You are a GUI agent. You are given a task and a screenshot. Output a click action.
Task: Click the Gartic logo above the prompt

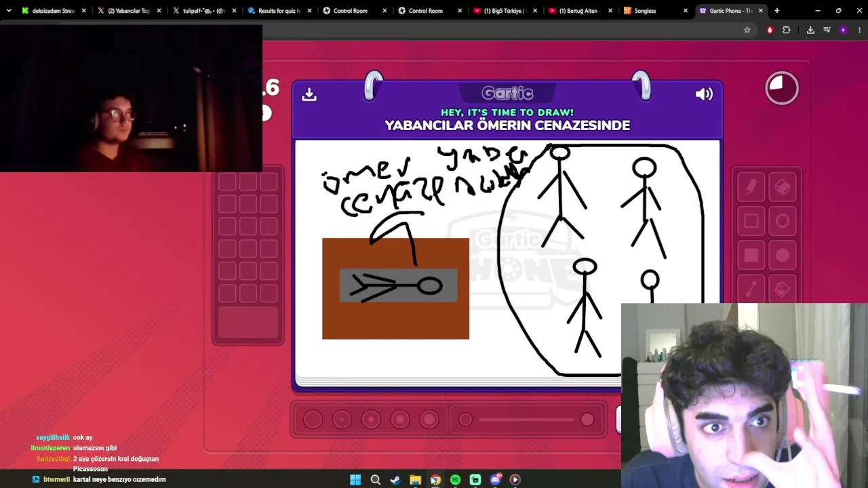[x=507, y=93]
